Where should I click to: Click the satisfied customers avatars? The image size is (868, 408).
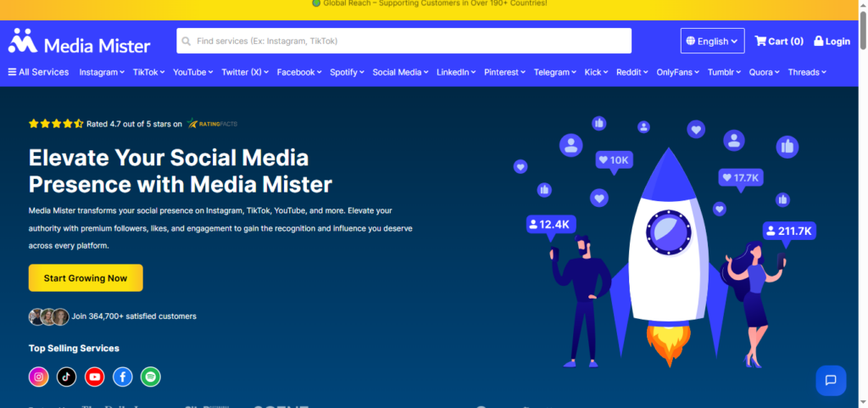click(48, 316)
